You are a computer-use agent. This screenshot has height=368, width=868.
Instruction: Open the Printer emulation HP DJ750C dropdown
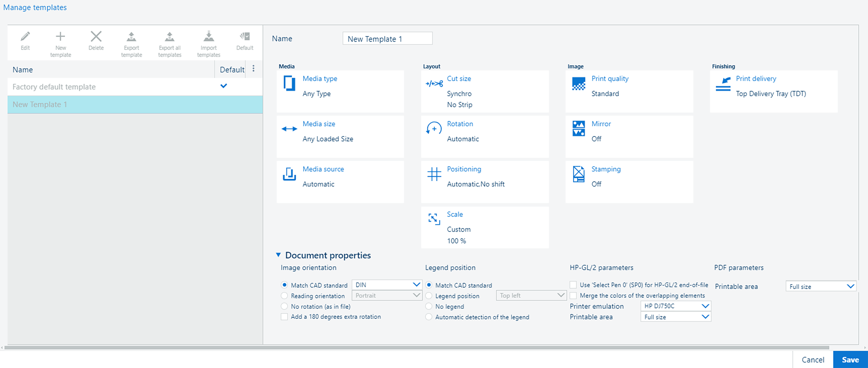coord(675,306)
